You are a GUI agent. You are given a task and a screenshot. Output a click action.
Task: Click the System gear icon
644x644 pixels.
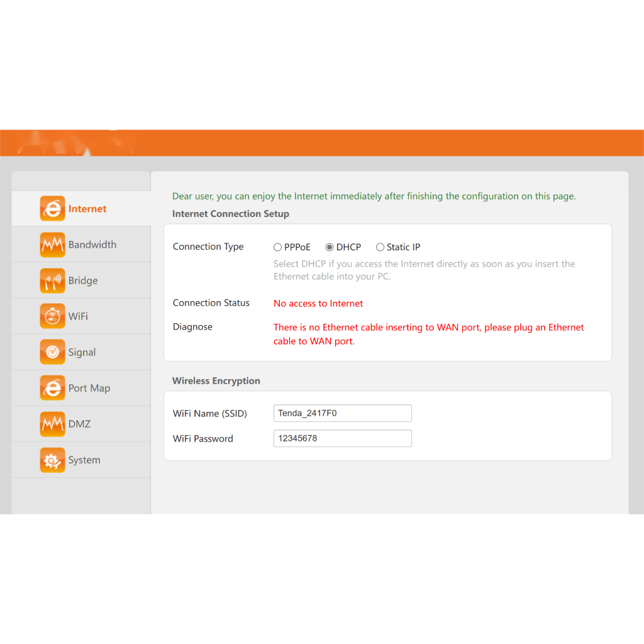point(52,460)
